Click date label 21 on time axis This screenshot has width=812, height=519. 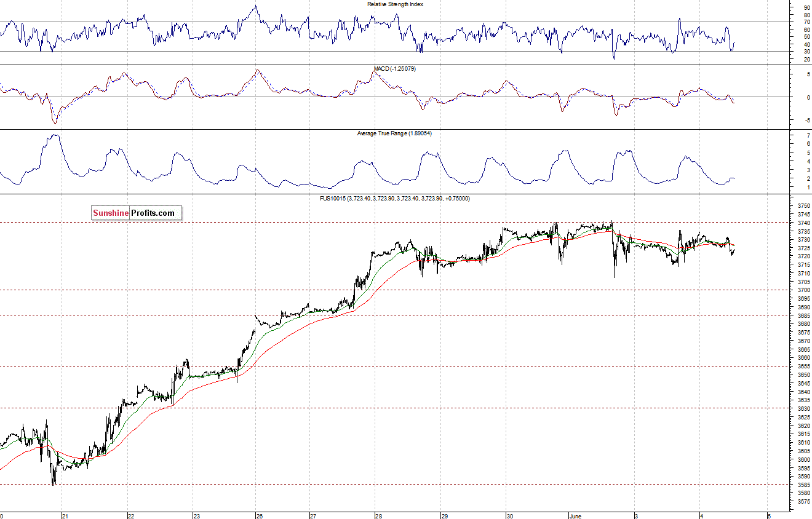tap(65, 516)
